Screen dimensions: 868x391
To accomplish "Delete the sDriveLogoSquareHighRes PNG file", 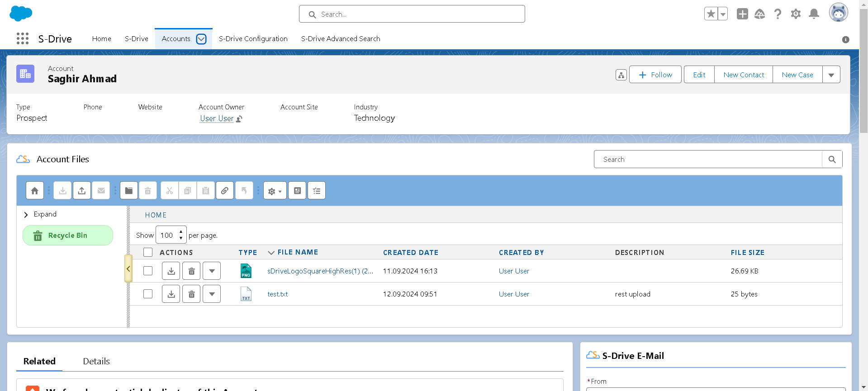I will tap(191, 271).
